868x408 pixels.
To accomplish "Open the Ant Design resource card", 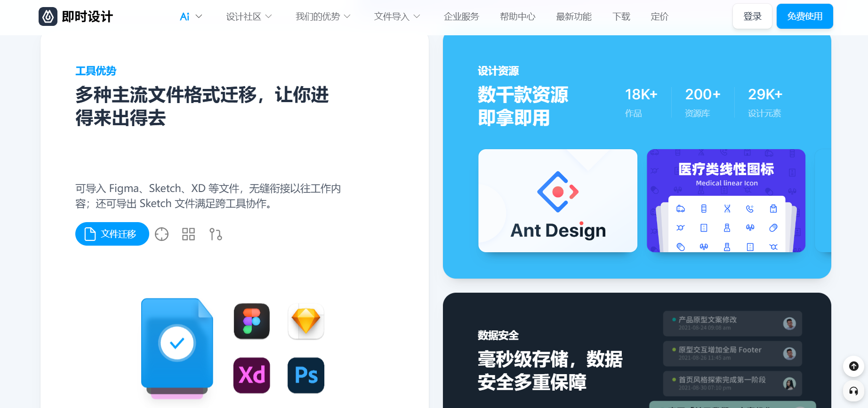I will (558, 201).
